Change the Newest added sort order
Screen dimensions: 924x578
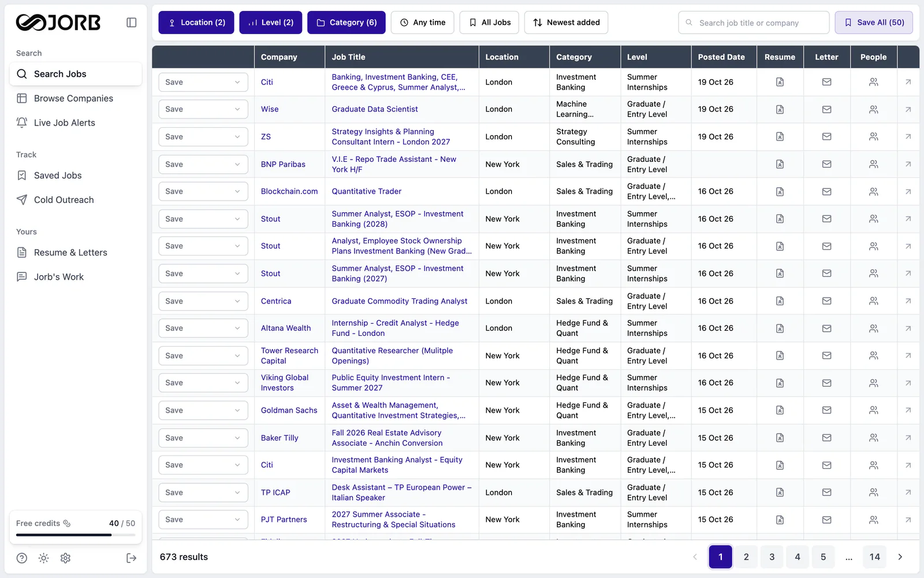coord(566,23)
